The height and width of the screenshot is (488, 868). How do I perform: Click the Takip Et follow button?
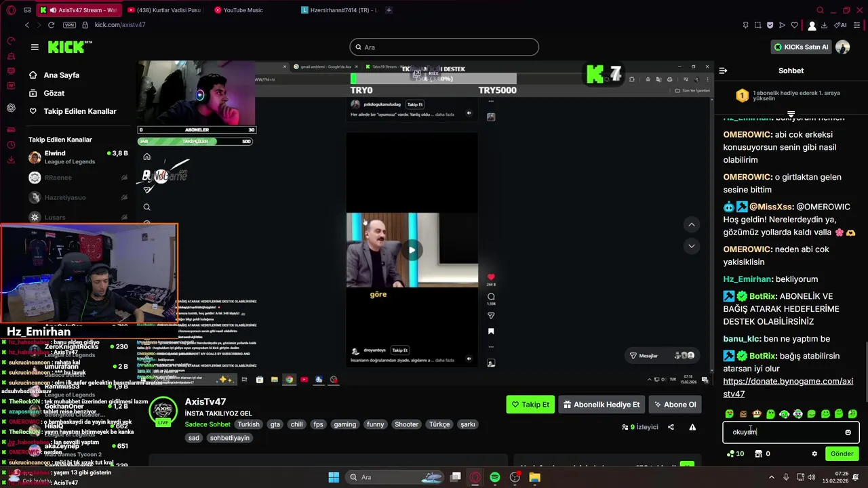tap(530, 405)
